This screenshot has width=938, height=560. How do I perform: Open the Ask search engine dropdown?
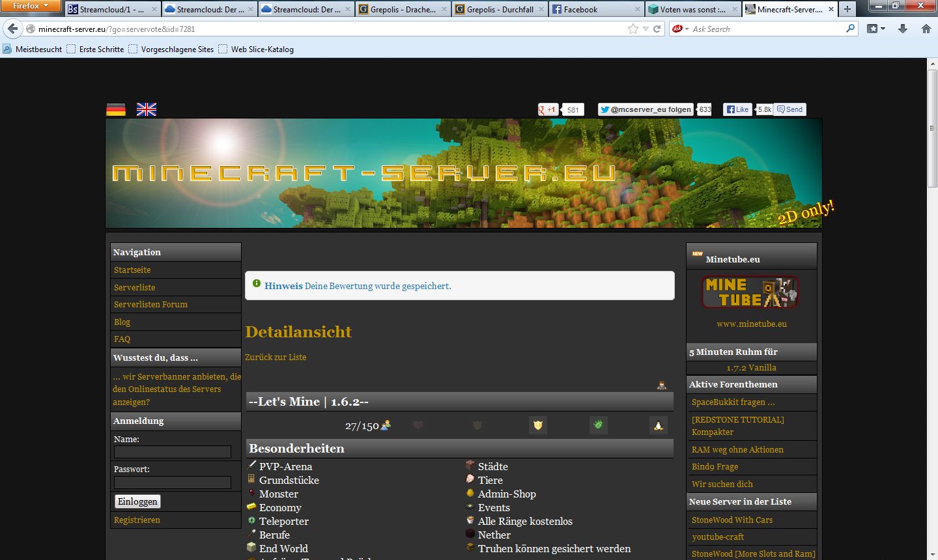pos(680,29)
